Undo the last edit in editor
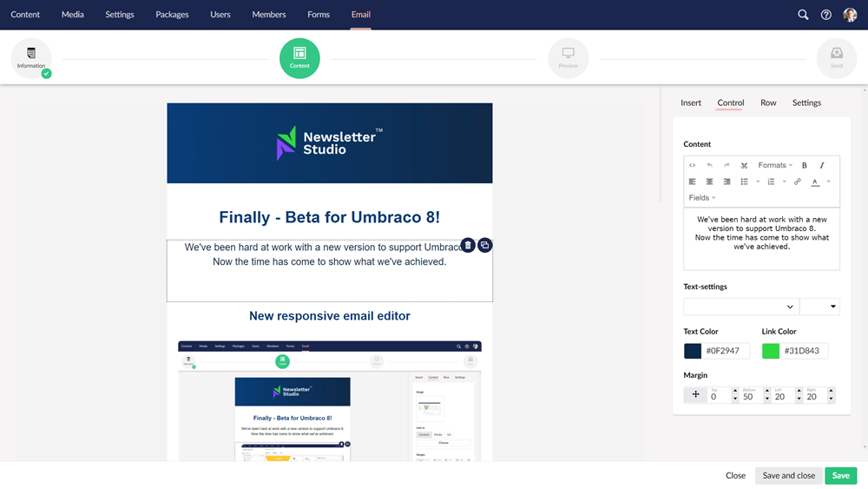The width and height of the screenshot is (868, 489). [709, 165]
